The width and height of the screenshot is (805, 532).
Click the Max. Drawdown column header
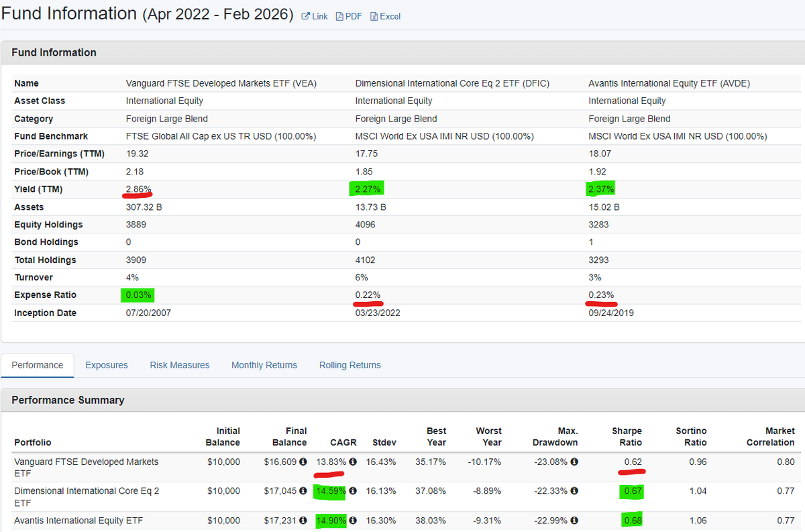pos(555,437)
